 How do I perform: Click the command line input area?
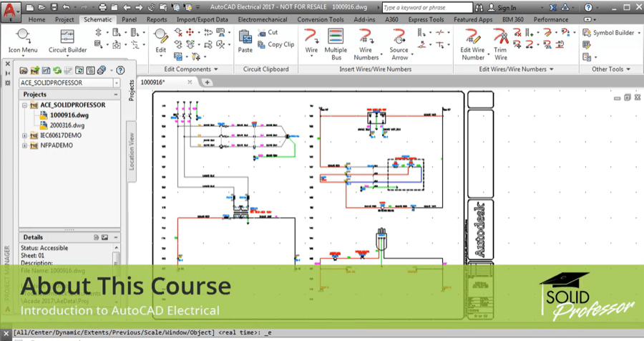tap(328, 332)
